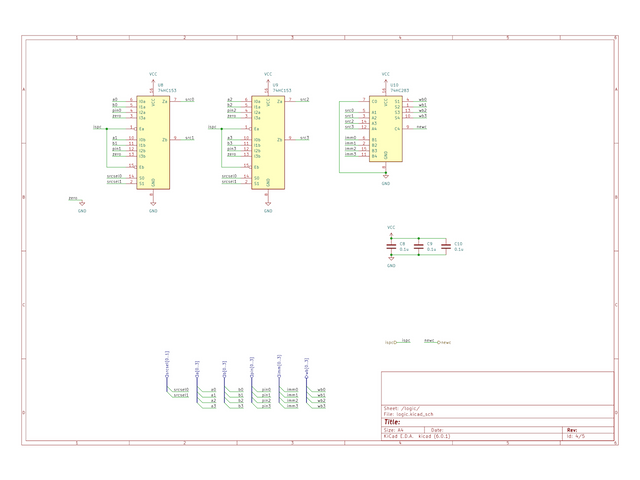Select the U10 74HC283 adder symbol
Image resolution: width=640 pixels, height=480 pixels.
click(x=386, y=129)
